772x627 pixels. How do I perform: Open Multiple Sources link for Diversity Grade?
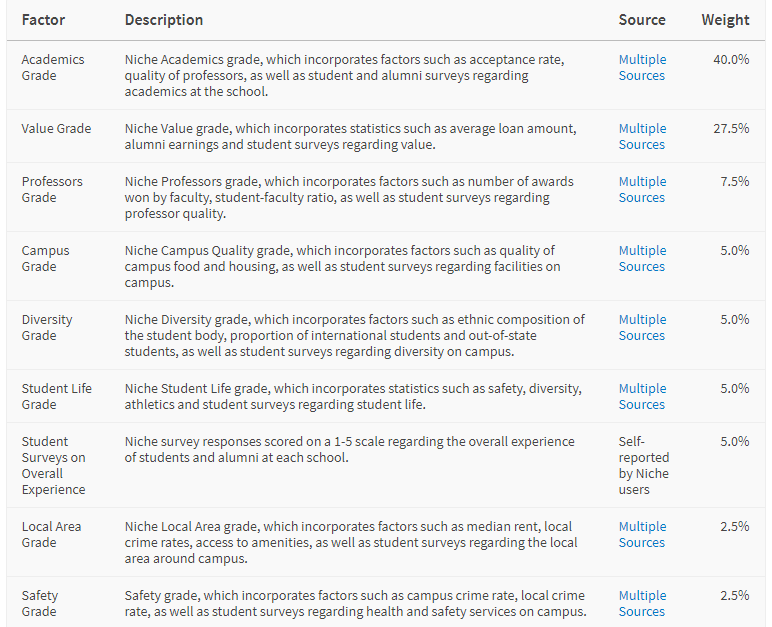pos(642,328)
